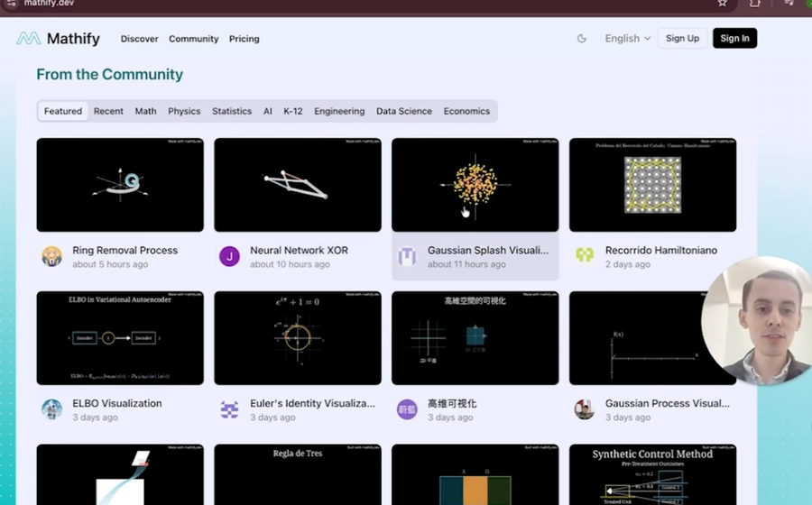812x505 pixels.
Task: Bookmark page with browser star icon
Action: [722, 4]
